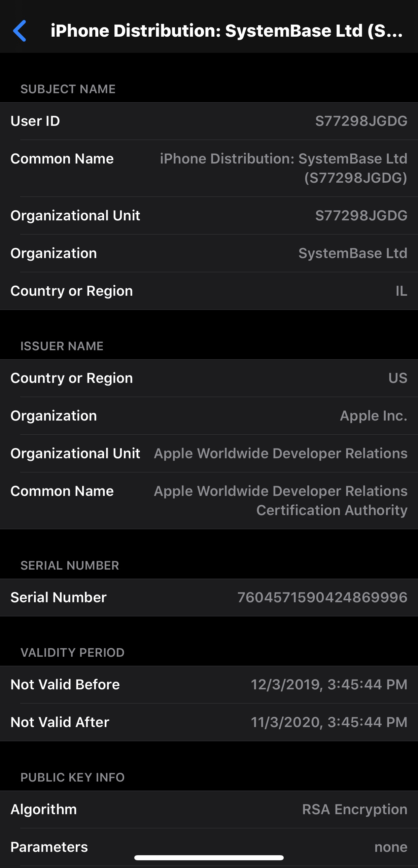
Task: Select the issuer Country or Region US row
Action: (209, 378)
